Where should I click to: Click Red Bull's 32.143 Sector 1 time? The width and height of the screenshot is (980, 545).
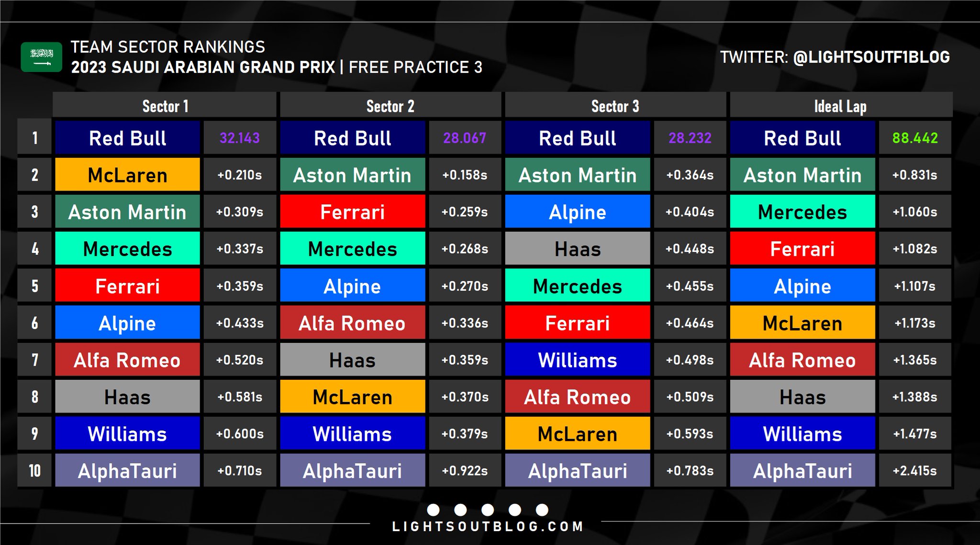pyautogui.click(x=239, y=138)
